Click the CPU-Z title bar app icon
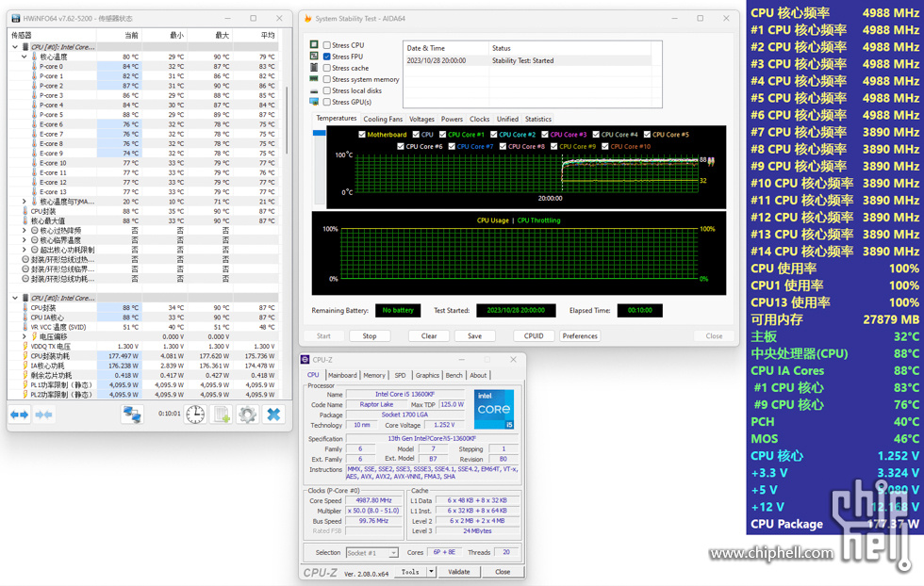 [305, 359]
